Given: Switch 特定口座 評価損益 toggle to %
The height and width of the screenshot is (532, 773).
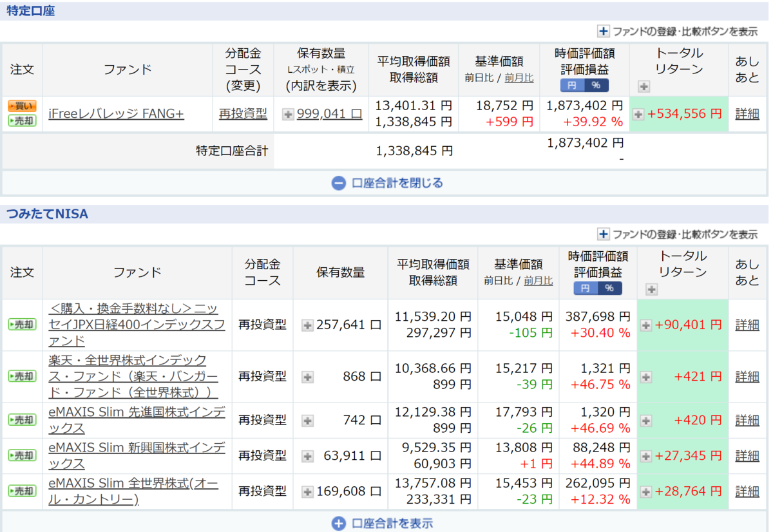Looking at the screenshot, I should point(596,86).
